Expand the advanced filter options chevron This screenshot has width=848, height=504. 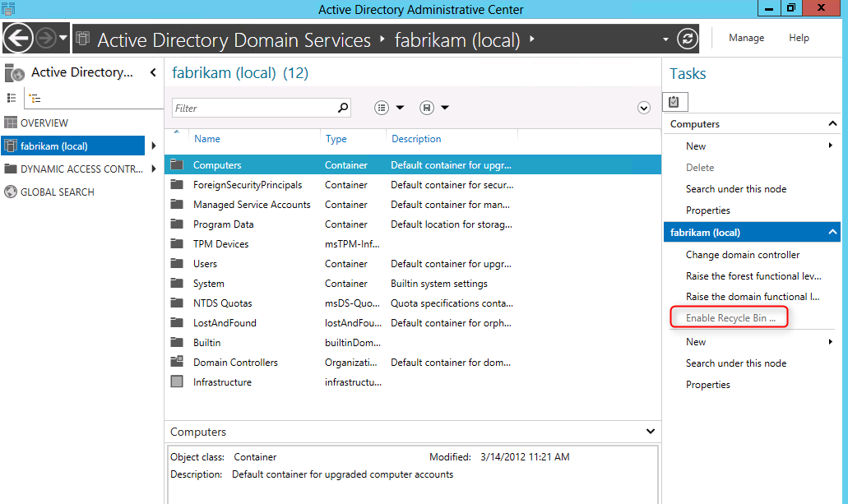pos(643,108)
